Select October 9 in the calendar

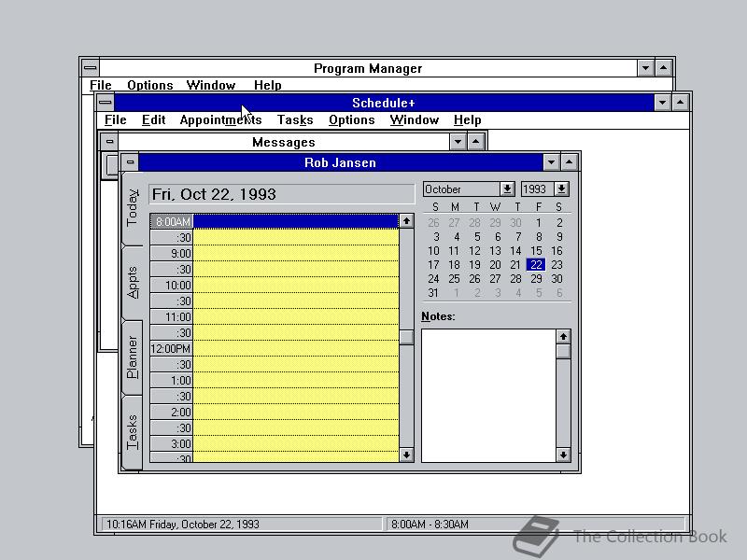pos(558,237)
